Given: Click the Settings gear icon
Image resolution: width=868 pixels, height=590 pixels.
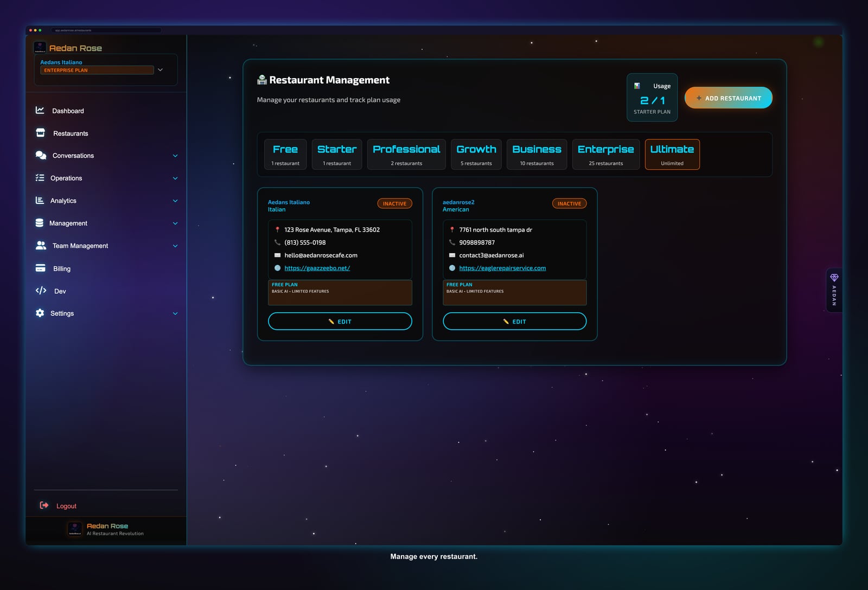Looking at the screenshot, I should (x=40, y=313).
